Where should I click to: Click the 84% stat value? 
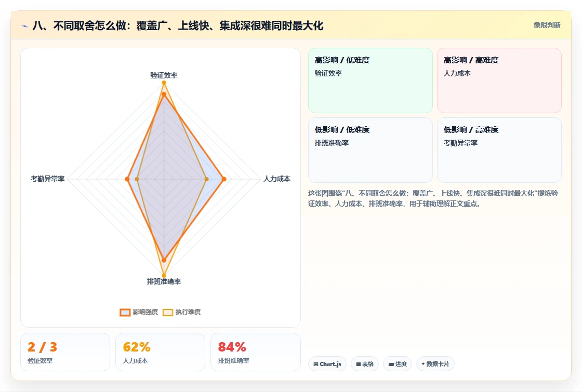point(232,347)
